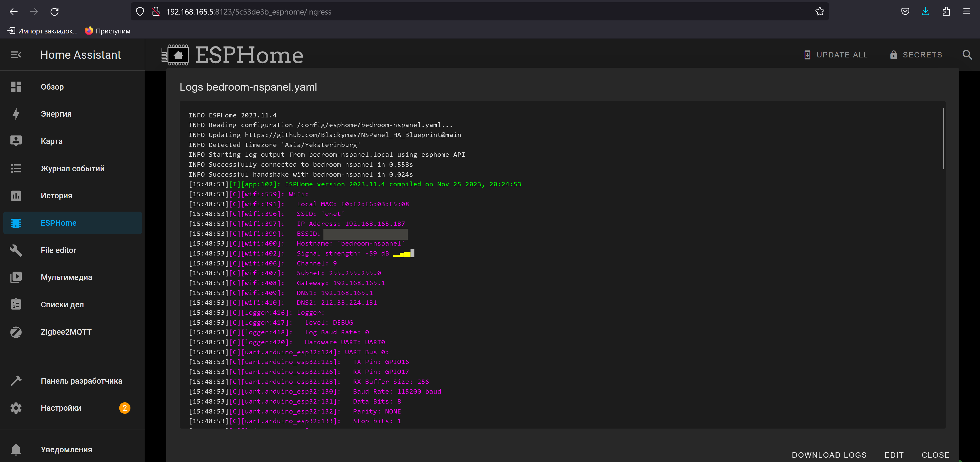Open the Firefox hamburger application menu

966,12
